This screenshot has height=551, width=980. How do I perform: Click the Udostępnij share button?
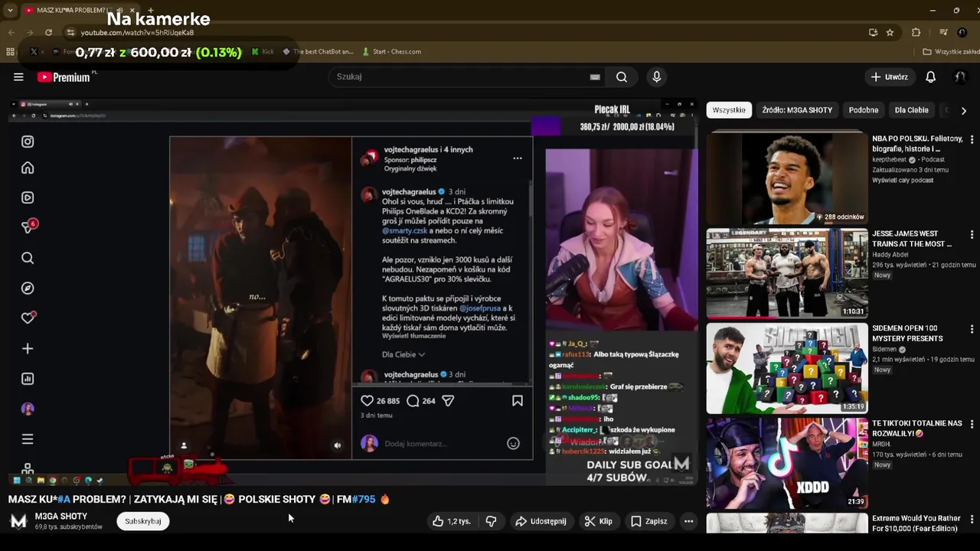(541, 521)
